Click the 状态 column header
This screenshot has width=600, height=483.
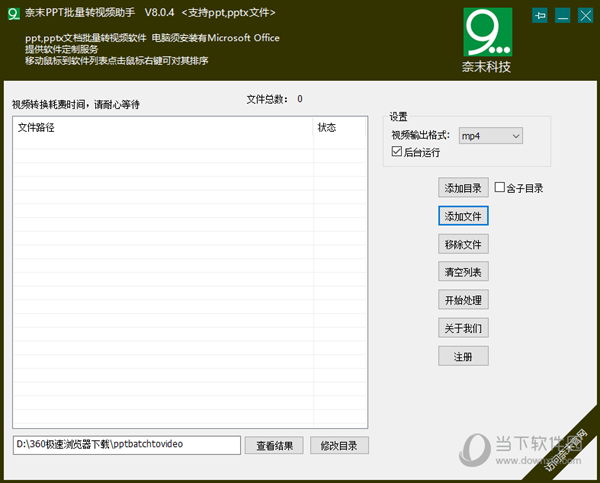click(339, 127)
